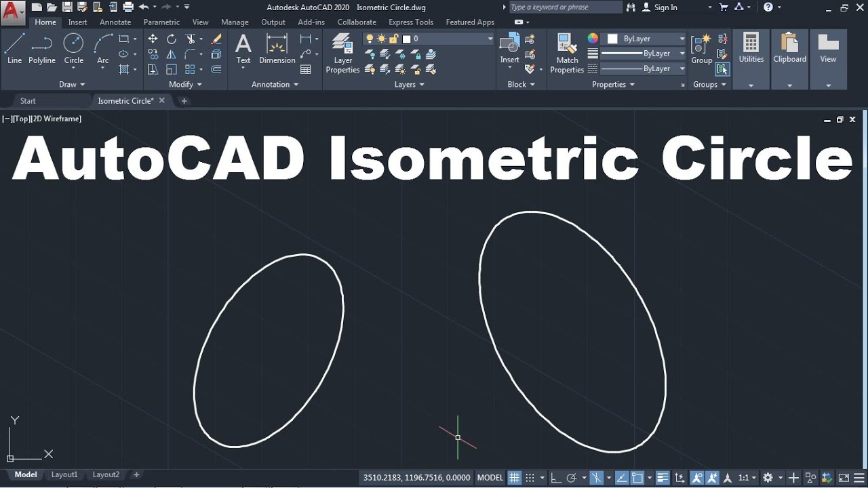The image size is (868, 488).
Task: Toggle polar tracking in status bar
Action: (x=572, y=477)
